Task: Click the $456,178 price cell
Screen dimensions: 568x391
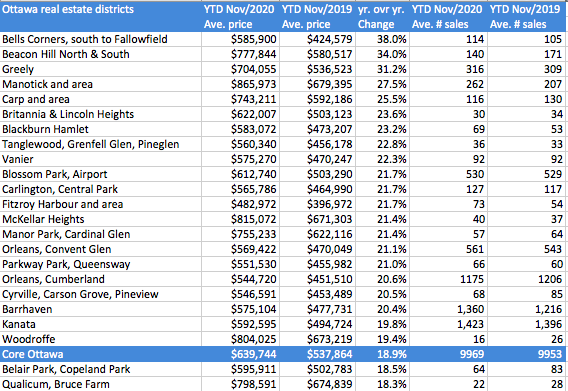Action: coord(317,144)
